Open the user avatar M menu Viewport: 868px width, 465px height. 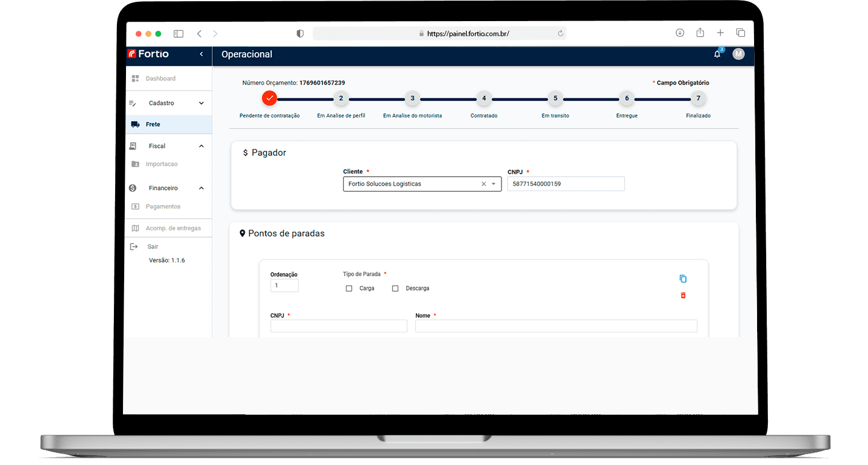pyautogui.click(x=738, y=54)
